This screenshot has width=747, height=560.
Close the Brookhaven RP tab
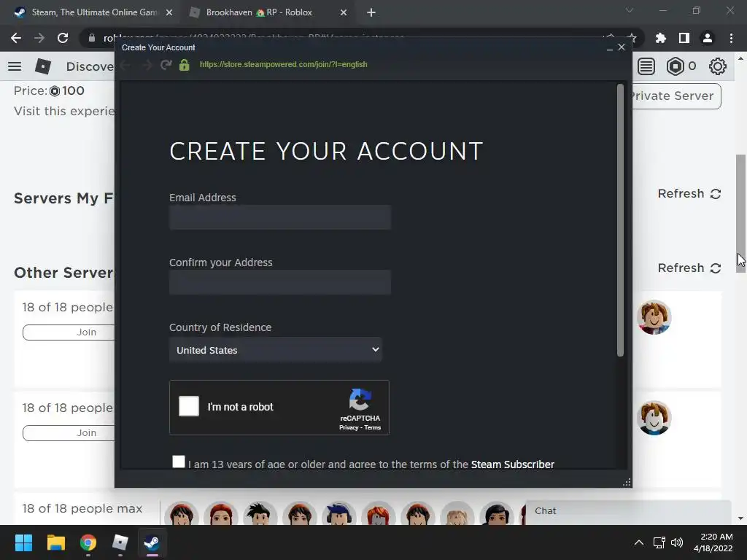click(x=344, y=12)
